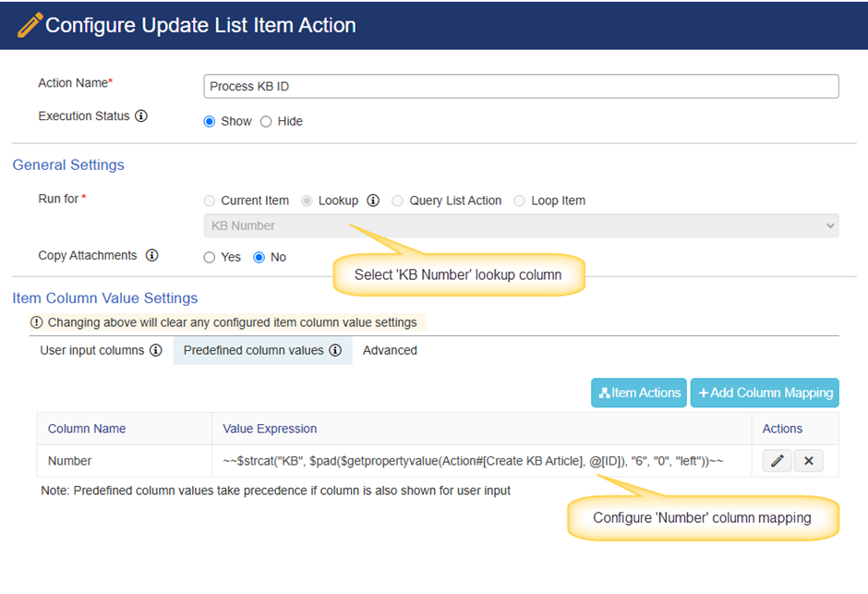
Task: Open the KB Number lookup dropdown
Action: 521,225
